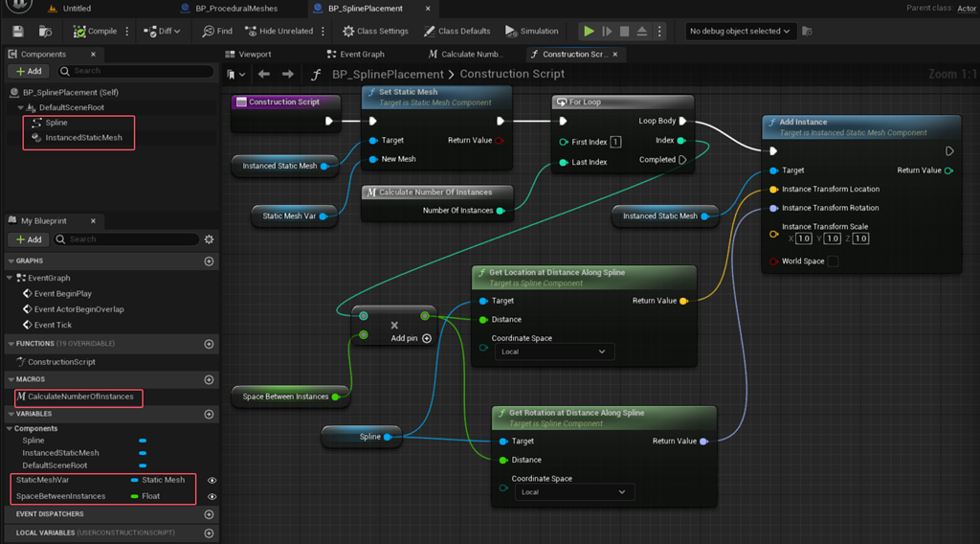
Task: Close the Construction Script tab
Action: pyautogui.click(x=615, y=55)
